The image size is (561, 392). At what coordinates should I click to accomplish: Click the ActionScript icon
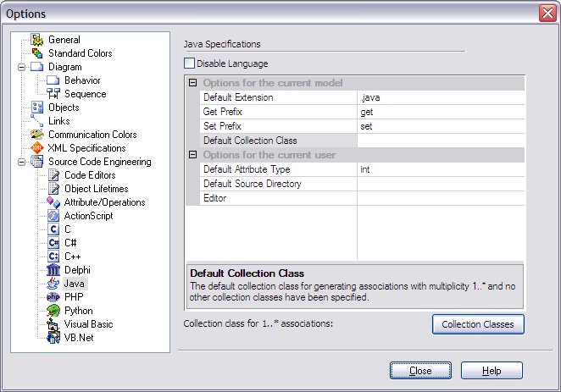(x=53, y=216)
